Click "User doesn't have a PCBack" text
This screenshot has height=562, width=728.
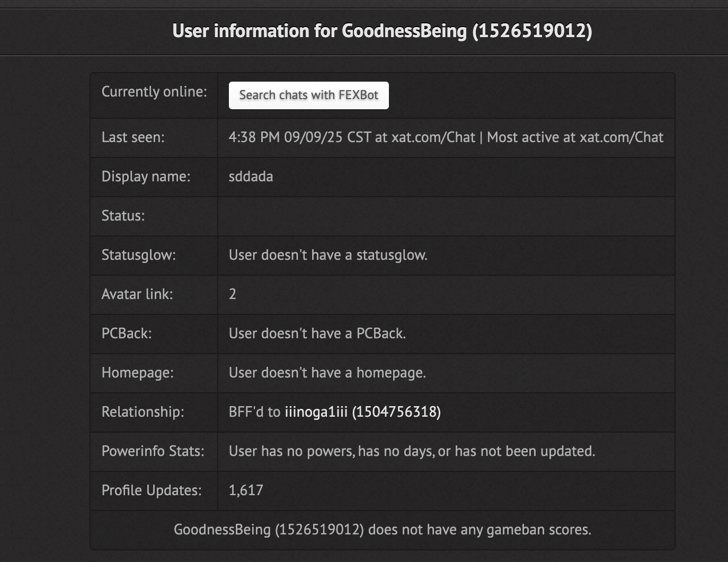(x=317, y=333)
